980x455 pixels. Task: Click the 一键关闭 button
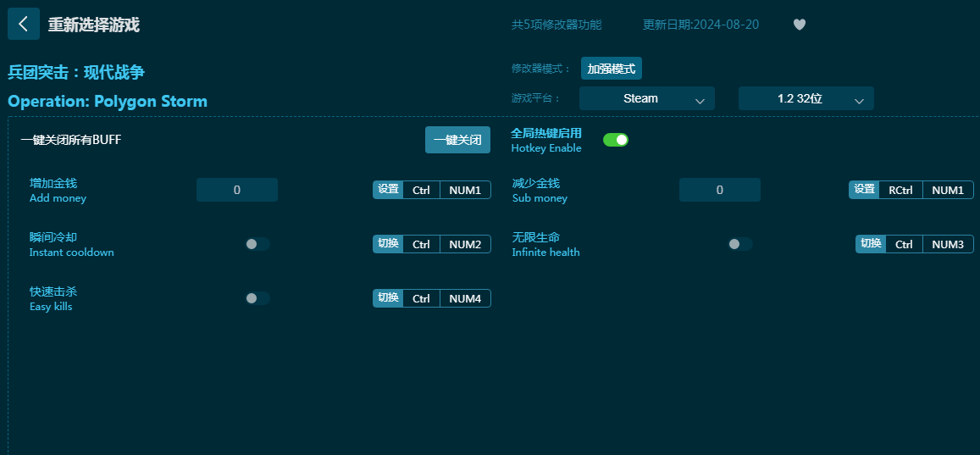[457, 140]
